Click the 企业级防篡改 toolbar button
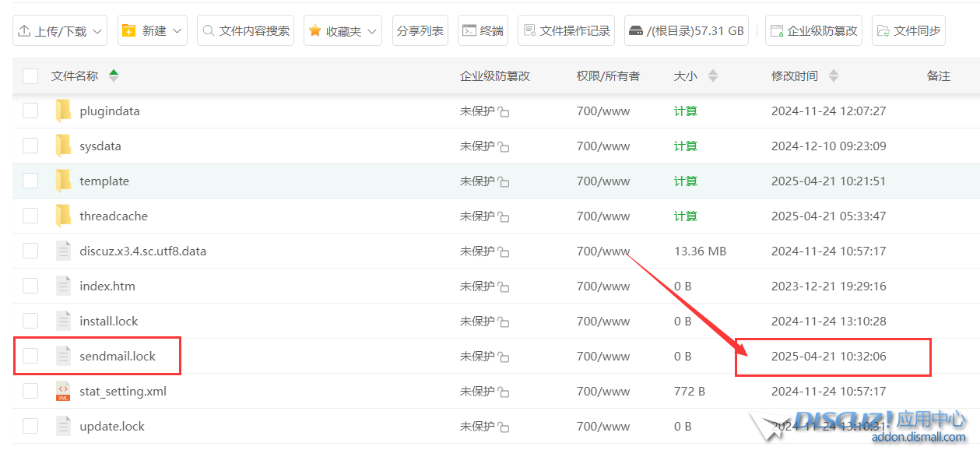The width and height of the screenshot is (980, 457). 813,31
